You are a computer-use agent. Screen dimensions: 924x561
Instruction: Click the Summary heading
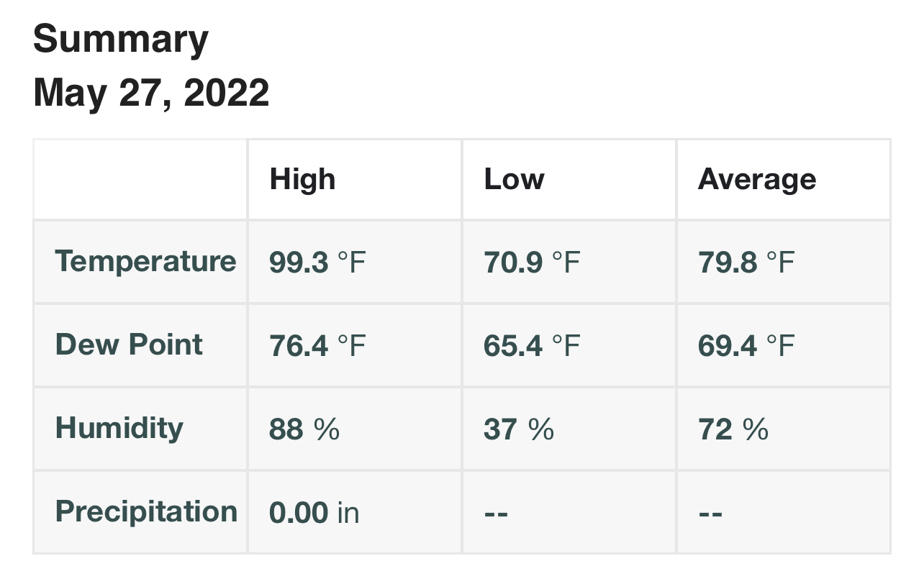[121, 39]
